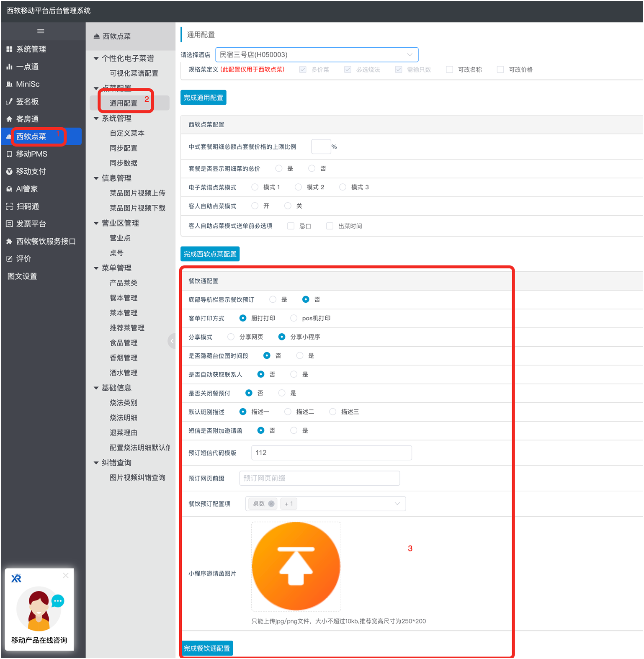
Task: Remove the 桌数 tag with its x icon
Action: pos(271,504)
